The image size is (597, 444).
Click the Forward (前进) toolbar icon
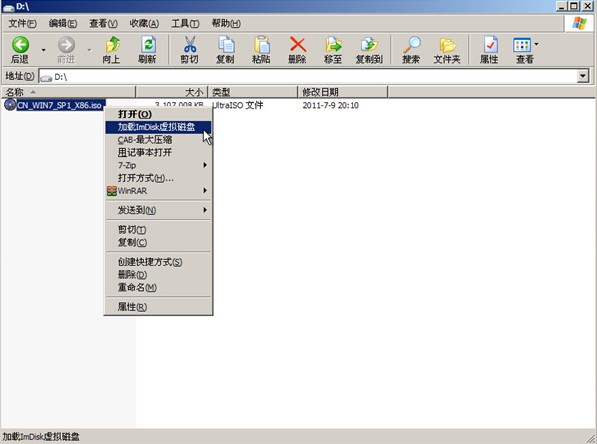[x=66, y=45]
